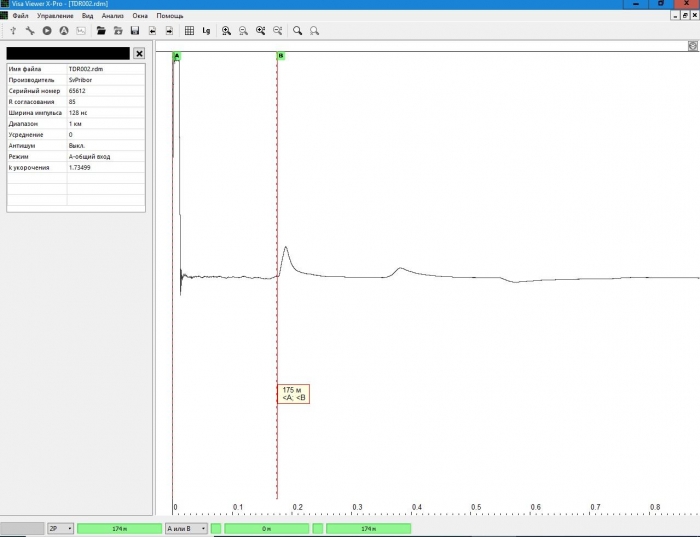Select cursor A marker at top

(x=177, y=56)
